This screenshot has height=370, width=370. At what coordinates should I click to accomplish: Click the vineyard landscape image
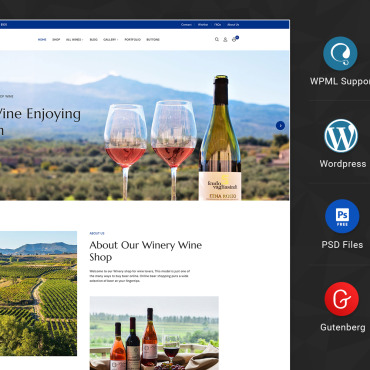point(38,293)
